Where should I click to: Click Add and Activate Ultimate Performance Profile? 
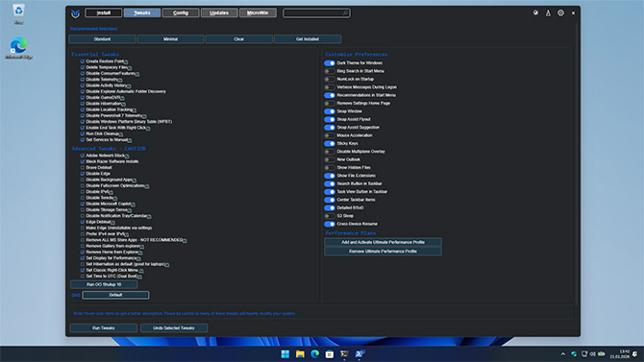[x=383, y=242]
